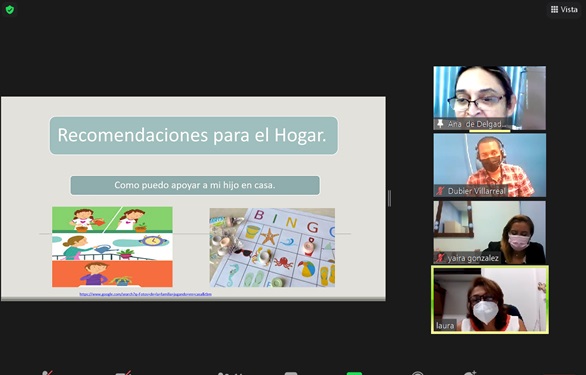Open the Google search link under the slide images

click(x=145, y=294)
